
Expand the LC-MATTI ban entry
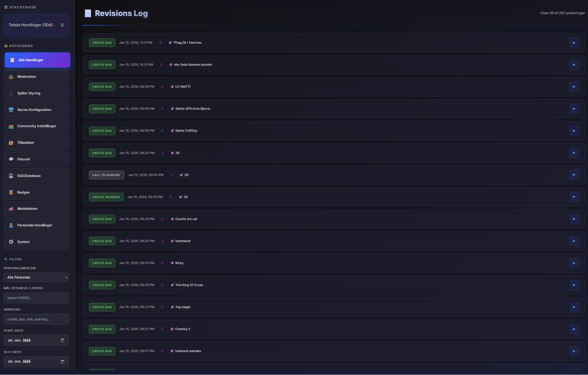tap(574, 87)
